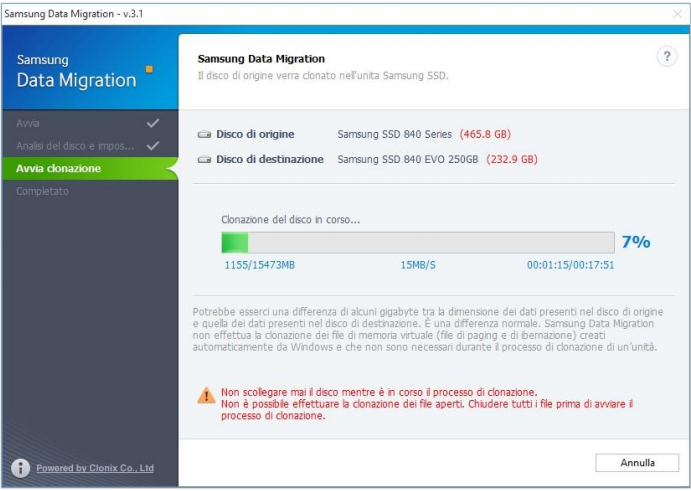691x491 pixels.
Task: Open help with the question mark icon
Action: [x=667, y=56]
